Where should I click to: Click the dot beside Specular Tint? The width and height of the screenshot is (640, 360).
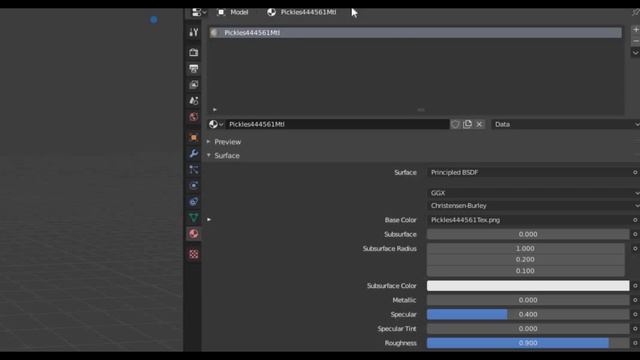(x=635, y=329)
